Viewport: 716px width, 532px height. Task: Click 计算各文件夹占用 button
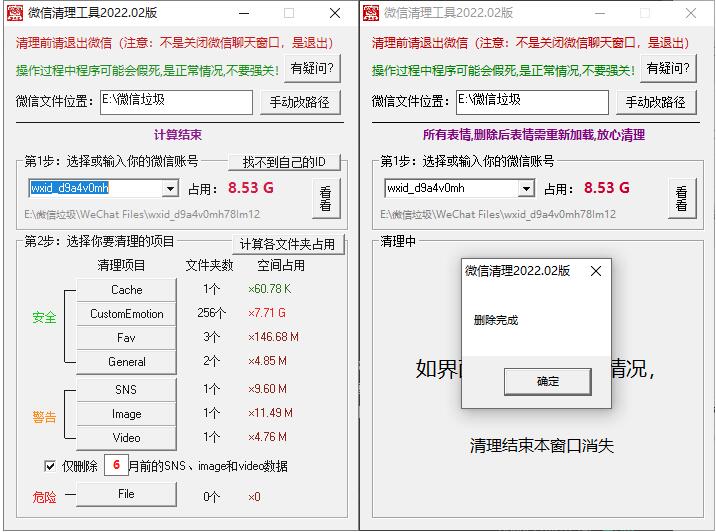287,244
